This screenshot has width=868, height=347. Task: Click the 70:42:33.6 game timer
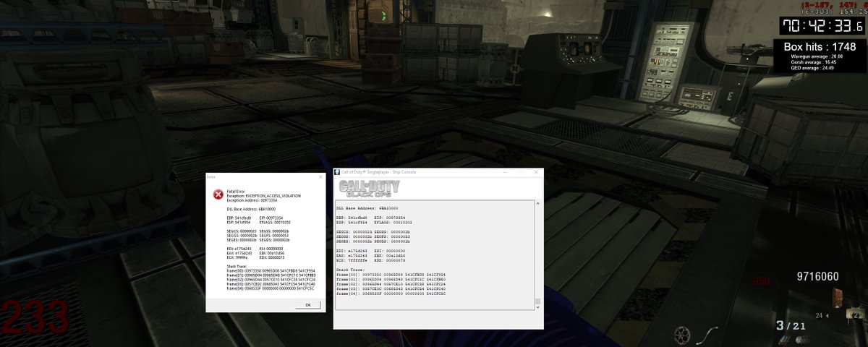point(822,26)
